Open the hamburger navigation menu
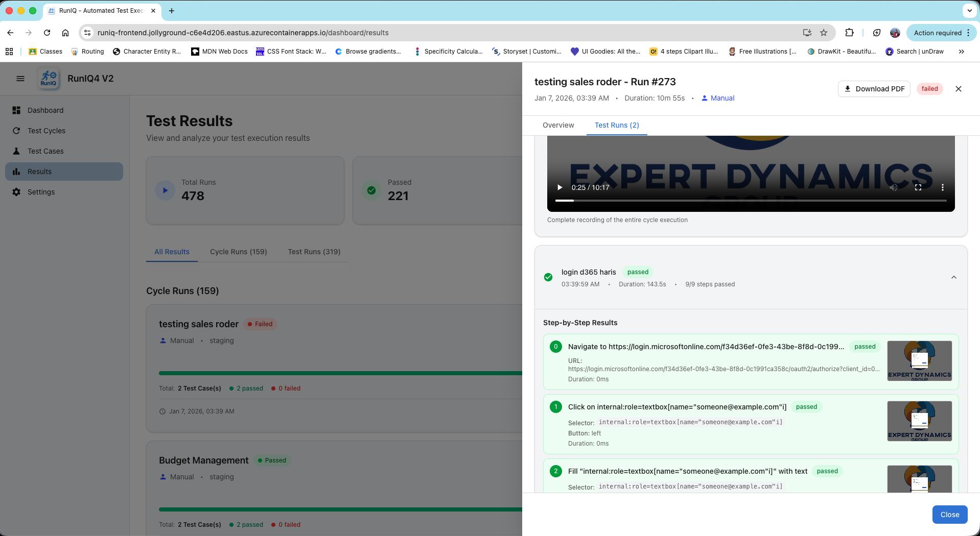This screenshot has height=536, width=980. pos(20,79)
